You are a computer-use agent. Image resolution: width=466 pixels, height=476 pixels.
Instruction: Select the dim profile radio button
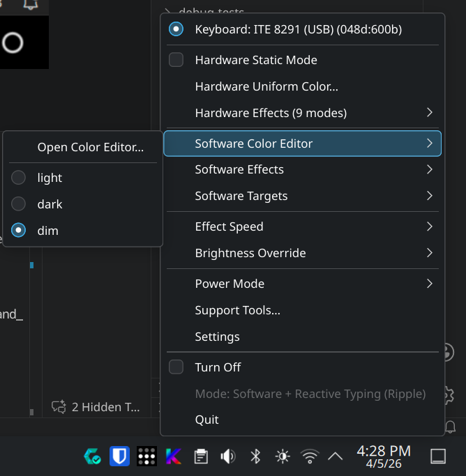coord(18,231)
